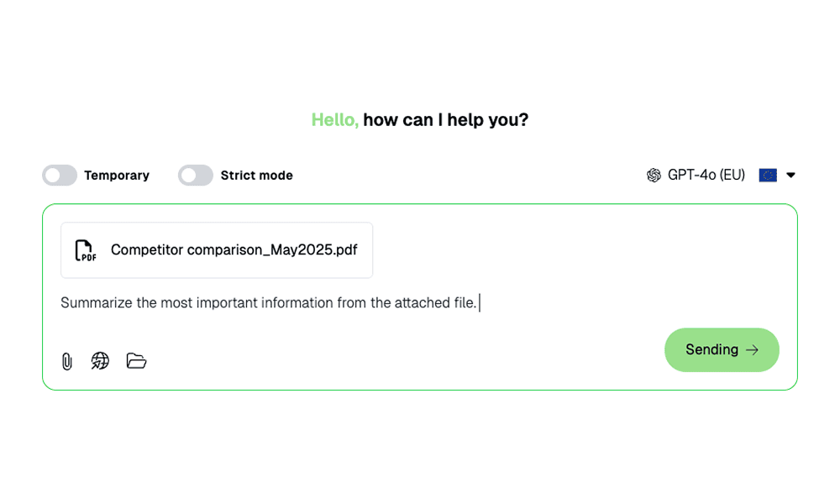Image resolution: width=840 pixels, height=504 pixels.
Task: Click GPT-4o (EU) to change models
Action: coord(706,175)
